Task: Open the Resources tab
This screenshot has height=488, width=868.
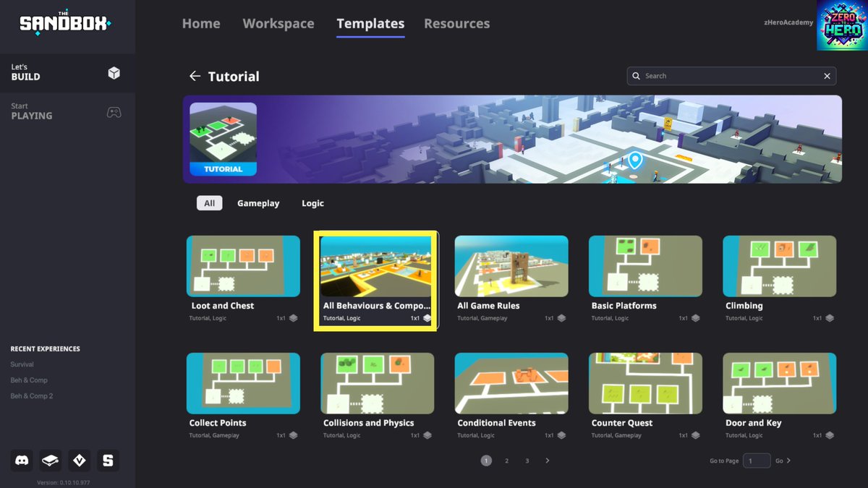Action: point(456,23)
